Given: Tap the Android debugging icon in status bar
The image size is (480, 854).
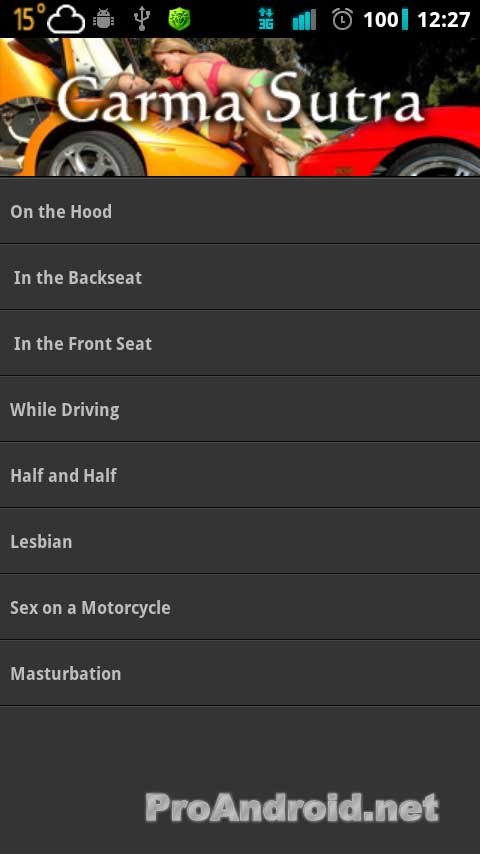Looking at the screenshot, I should (x=104, y=20).
